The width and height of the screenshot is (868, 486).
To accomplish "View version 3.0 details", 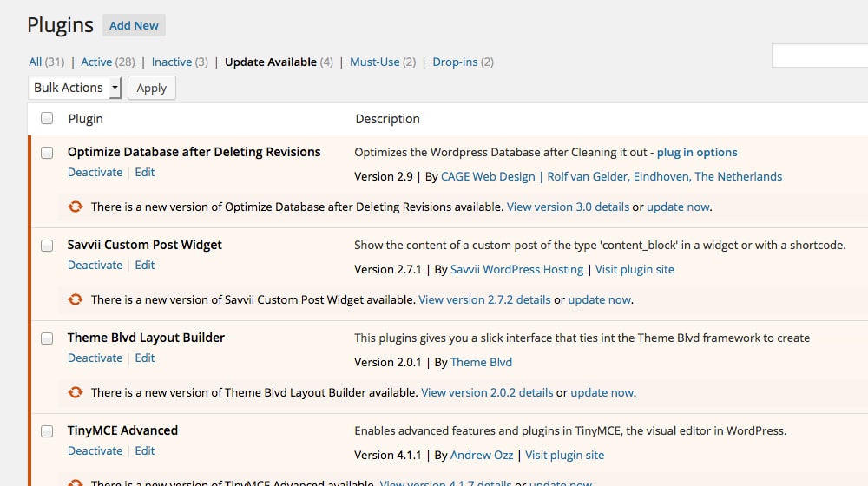I will [568, 207].
